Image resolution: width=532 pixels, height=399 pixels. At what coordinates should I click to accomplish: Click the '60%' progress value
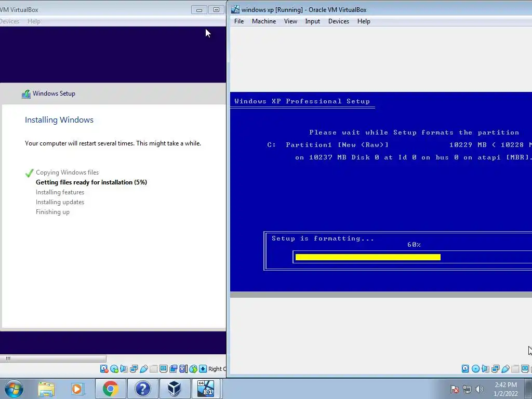[x=414, y=245]
